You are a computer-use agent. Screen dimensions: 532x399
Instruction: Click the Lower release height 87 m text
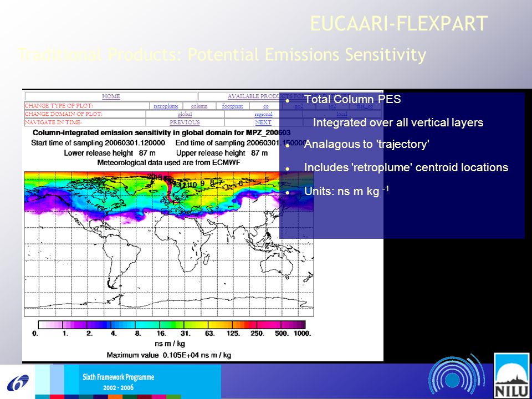click(110, 153)
